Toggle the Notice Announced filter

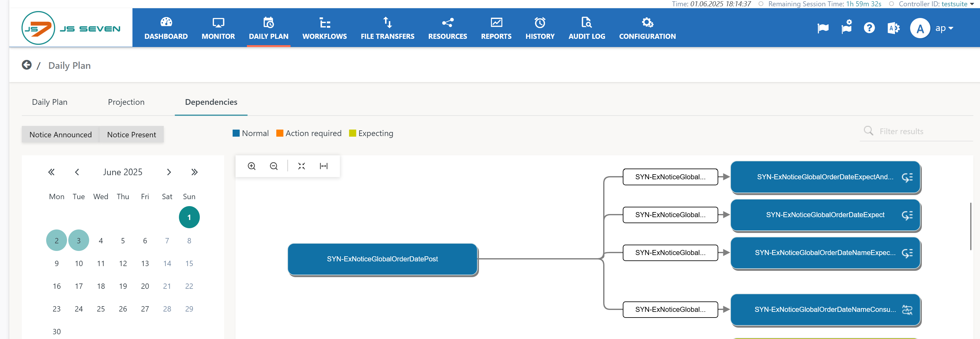tap(60, 134)
